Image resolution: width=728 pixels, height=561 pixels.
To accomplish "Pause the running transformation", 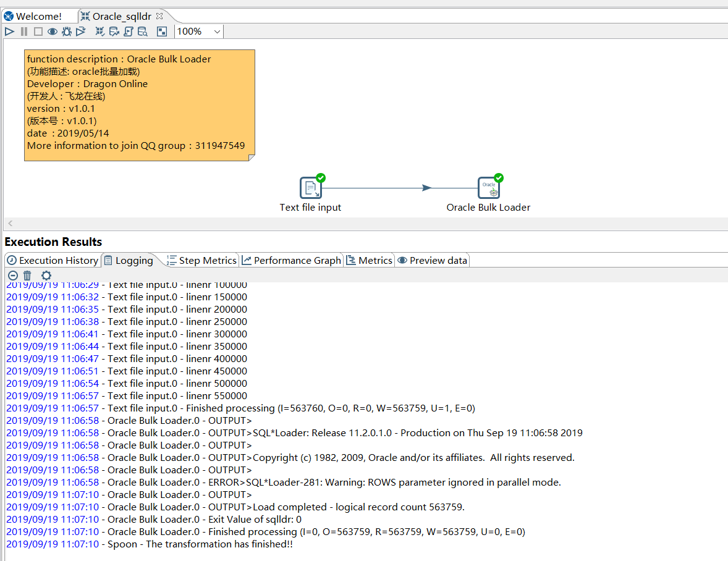I will 23,31.
